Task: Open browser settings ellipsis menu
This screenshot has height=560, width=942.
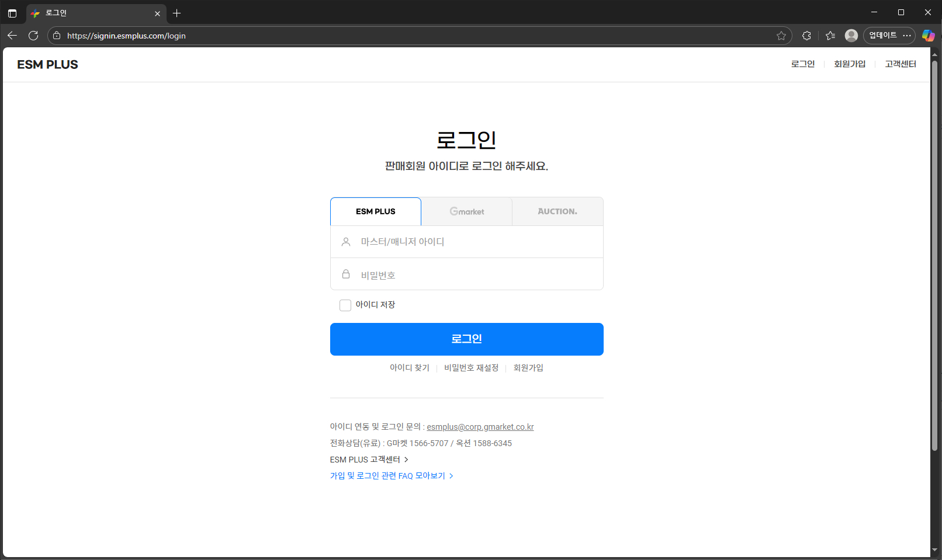Action: pos(907,36)
